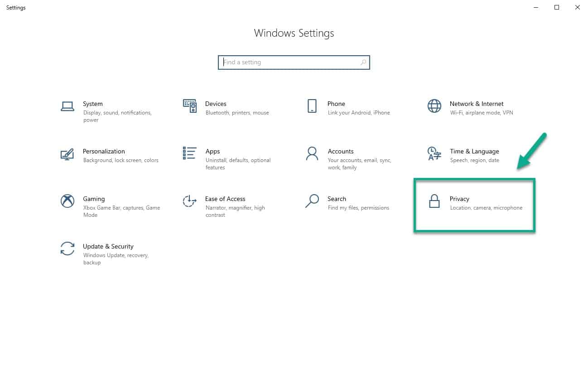Click 'Background, lock screen, colors' description

[x=121, y=160]
